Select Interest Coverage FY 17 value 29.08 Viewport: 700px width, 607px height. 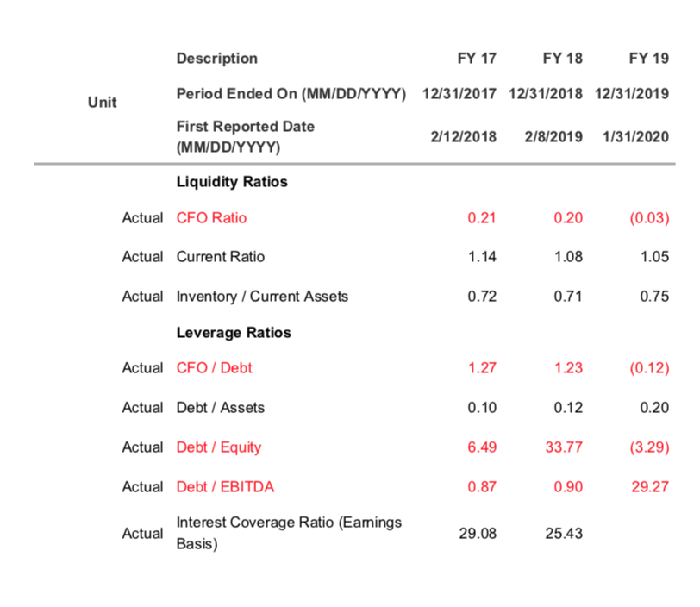tap(478, 534)
